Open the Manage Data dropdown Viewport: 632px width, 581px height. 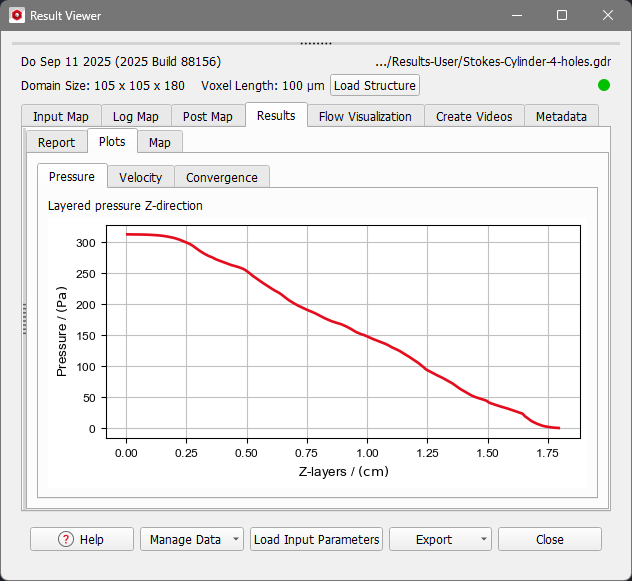pos(192,539)
